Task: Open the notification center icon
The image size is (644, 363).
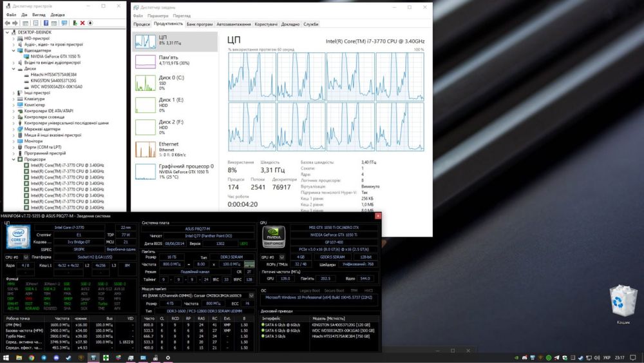Action: click(x=633, y=358)
